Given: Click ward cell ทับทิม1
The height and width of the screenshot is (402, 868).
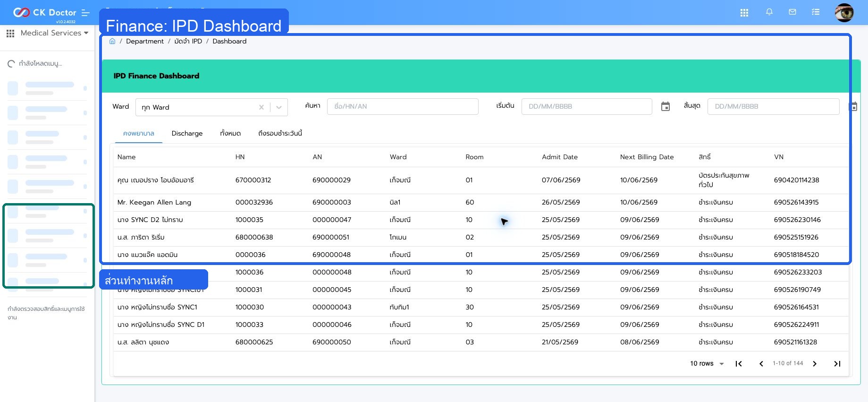Looking at the screenshot, I should pyautogui.click(x=399, y=307).
